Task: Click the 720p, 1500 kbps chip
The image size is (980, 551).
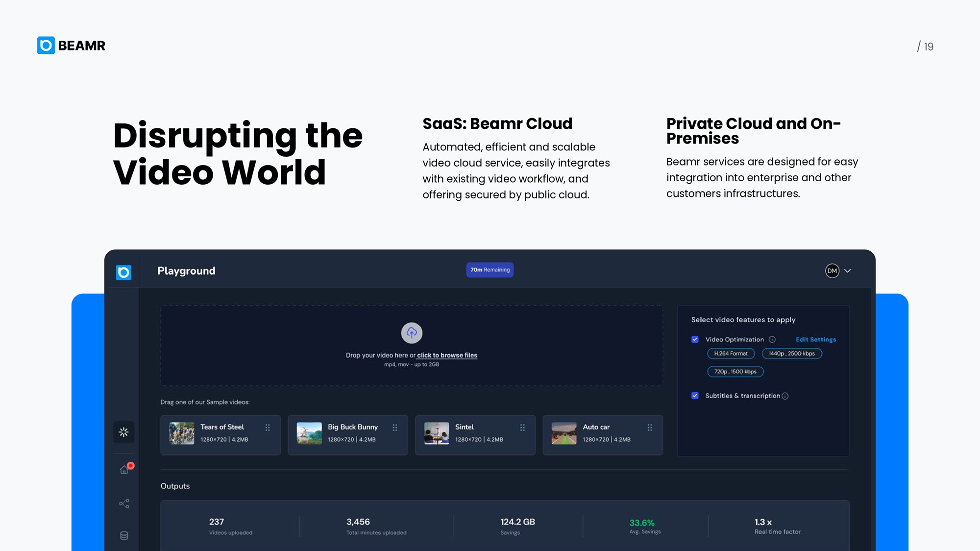Action: point(735,372)
